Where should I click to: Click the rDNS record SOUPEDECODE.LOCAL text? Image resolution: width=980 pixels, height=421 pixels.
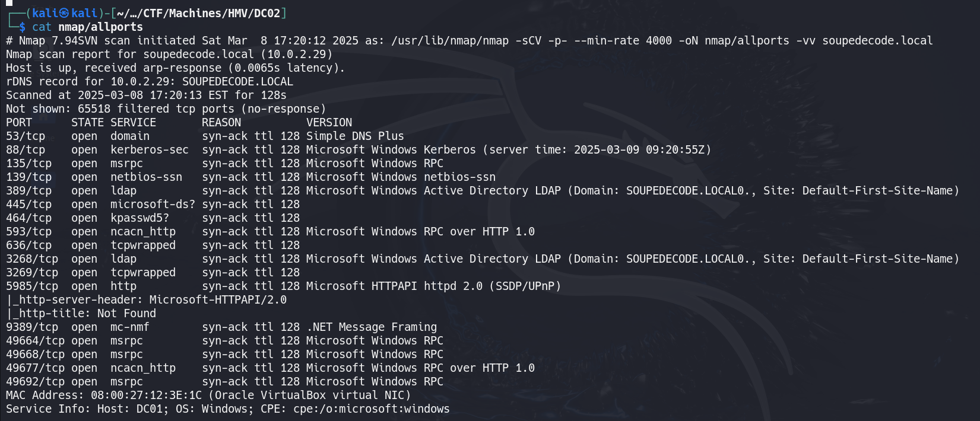pos(237,81)
